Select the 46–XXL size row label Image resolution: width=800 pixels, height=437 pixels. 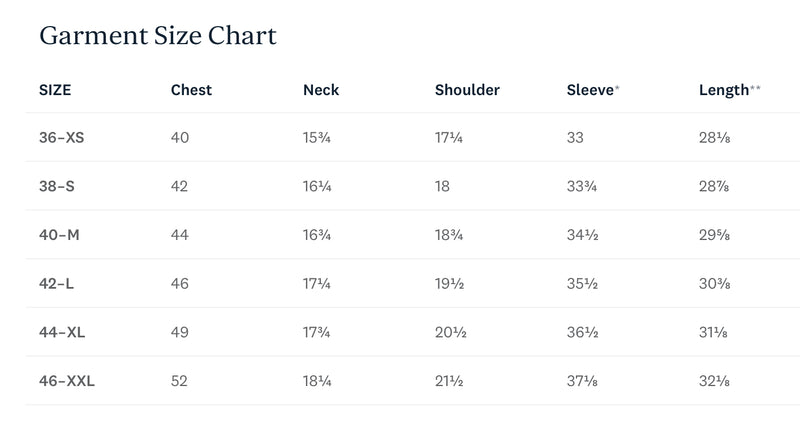(x=67, y=381)
